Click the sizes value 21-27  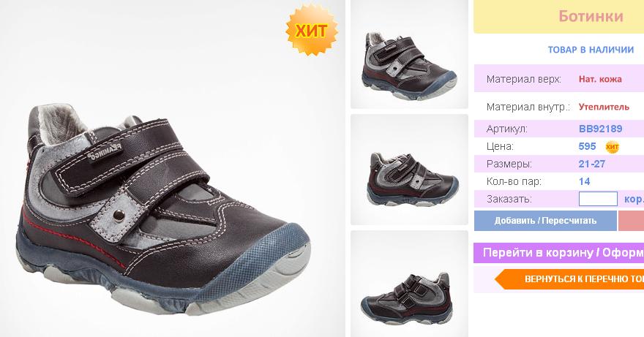(592, 164)
